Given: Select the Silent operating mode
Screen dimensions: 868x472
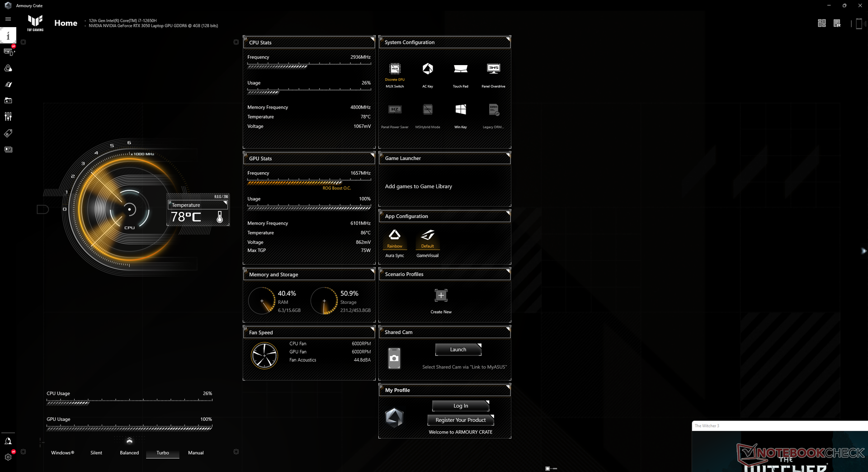Looking at the screenshot, I should pyautogui.click(x=96, y=453).
